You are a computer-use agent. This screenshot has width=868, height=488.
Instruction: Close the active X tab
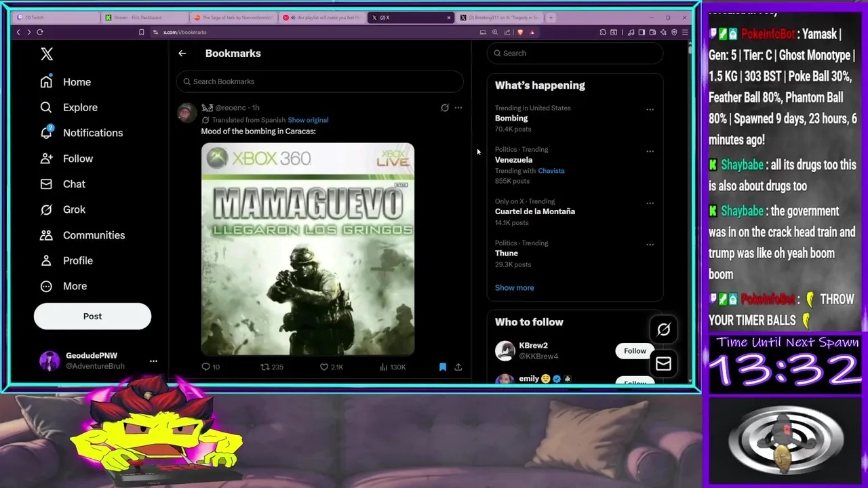point(448,18)
